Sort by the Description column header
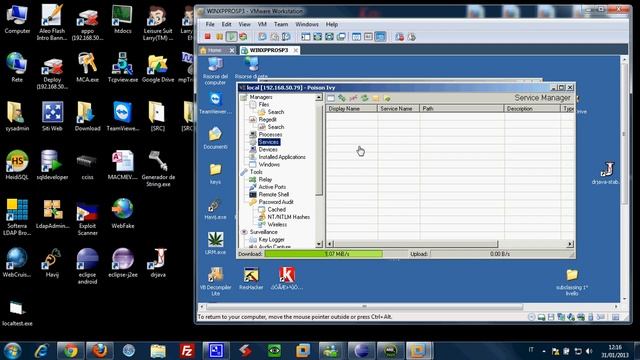Image resolution: width=640 pixels, height=360 pixels. click(533, 109)
